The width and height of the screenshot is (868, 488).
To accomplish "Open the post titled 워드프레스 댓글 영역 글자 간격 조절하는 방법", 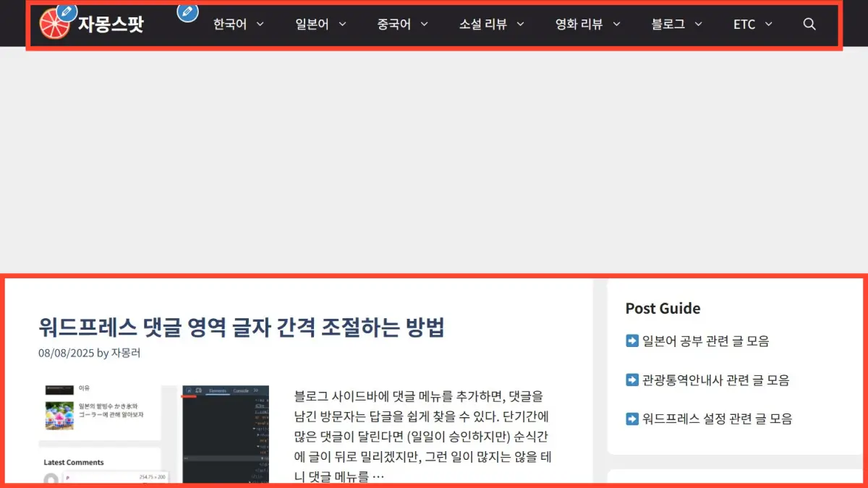I will point(241,328).
